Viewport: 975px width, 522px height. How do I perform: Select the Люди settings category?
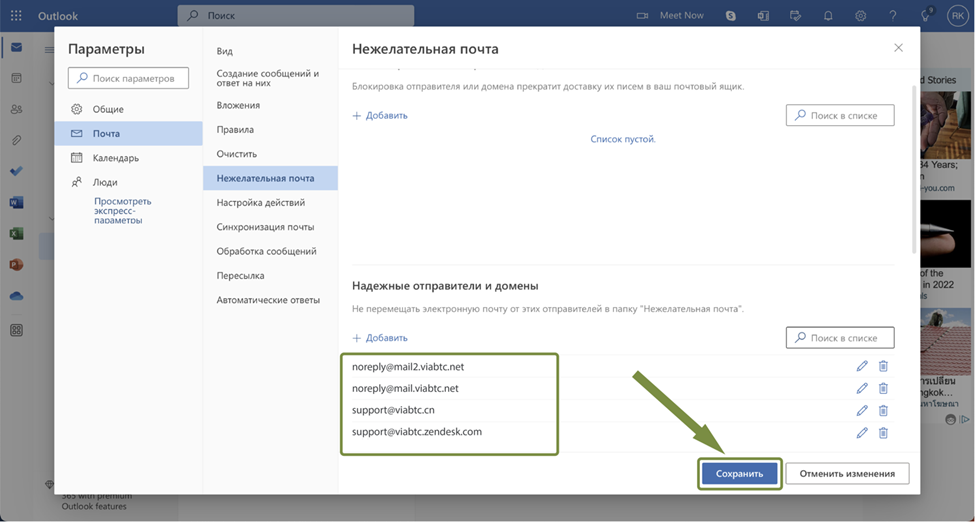pyautogui.click(x=128, y=182)
